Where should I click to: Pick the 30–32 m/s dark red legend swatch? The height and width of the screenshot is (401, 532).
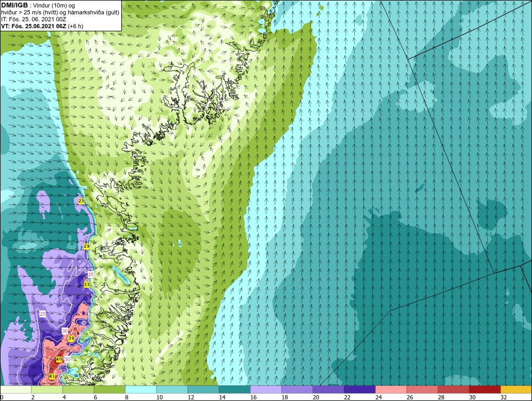click(x=485, y=389)
